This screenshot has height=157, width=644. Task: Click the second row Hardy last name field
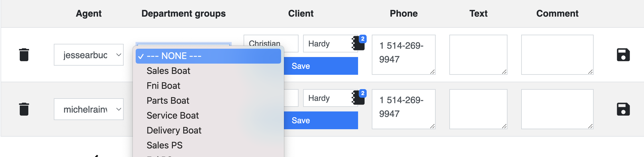click(328, 98)
